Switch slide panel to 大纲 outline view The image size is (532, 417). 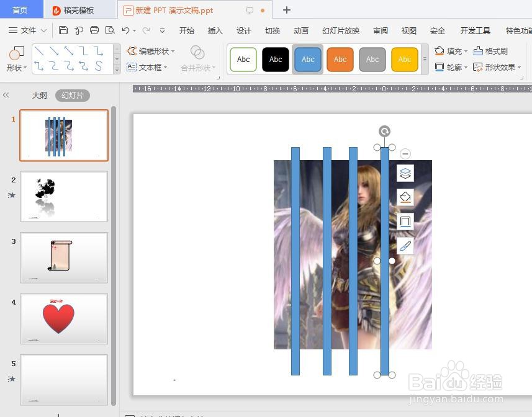click(39, 96)
